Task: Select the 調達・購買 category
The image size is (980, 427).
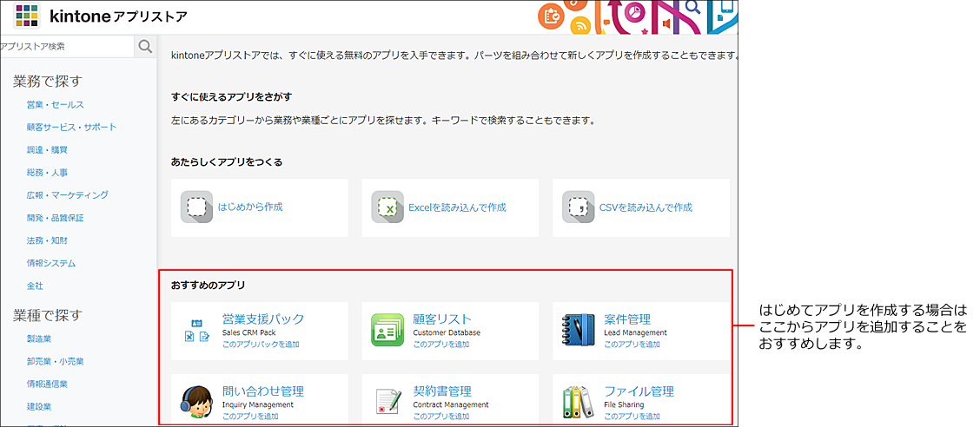Action: [47, 150]
